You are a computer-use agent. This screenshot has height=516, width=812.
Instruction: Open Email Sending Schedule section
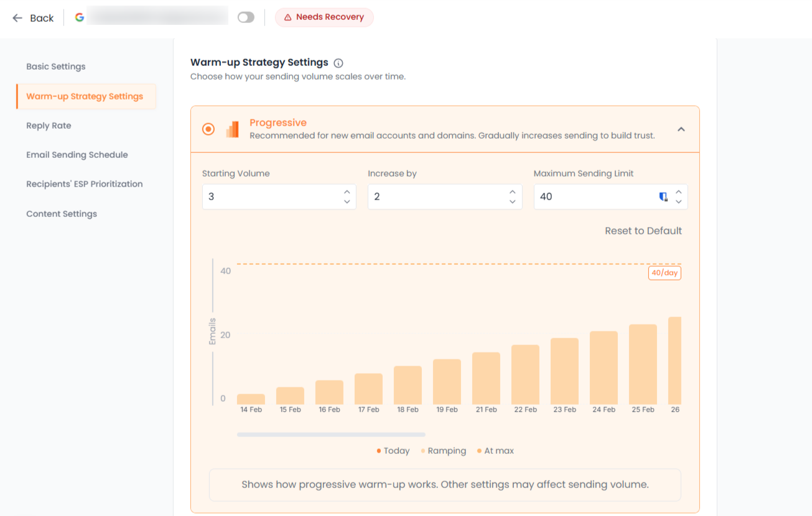77,155
